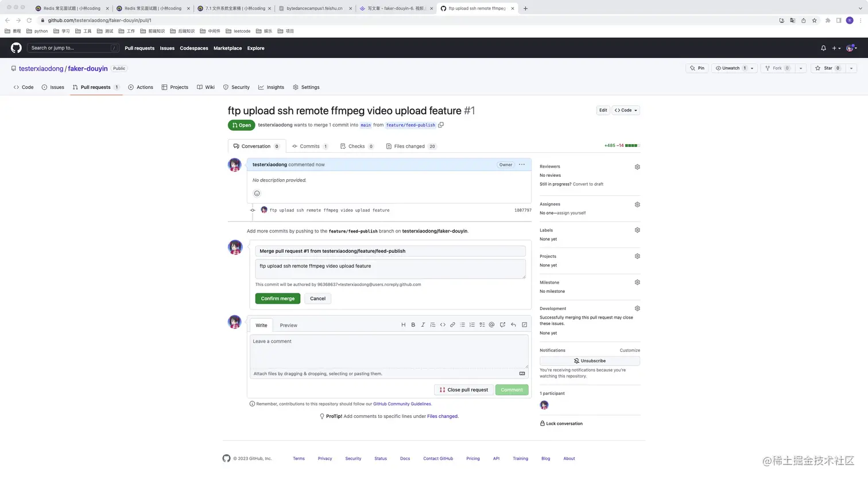Go to the Insights tab
This screenshot has width=868, height=480.
tap(271, 87)
